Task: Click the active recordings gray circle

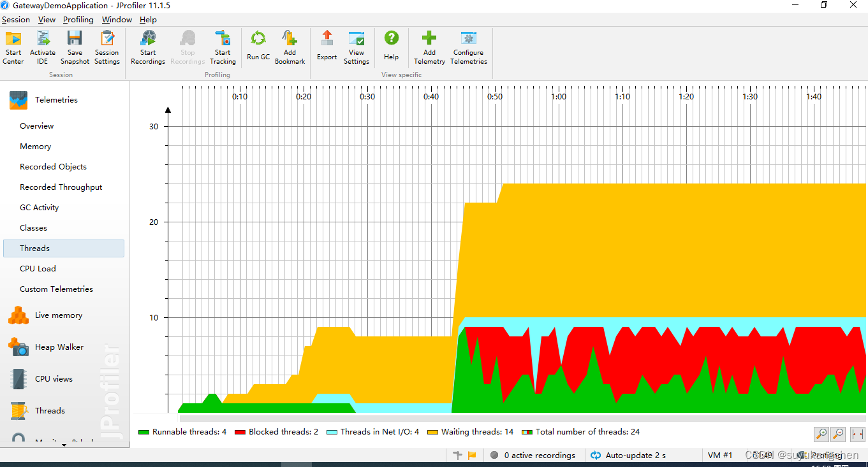Action: [494, 455]
